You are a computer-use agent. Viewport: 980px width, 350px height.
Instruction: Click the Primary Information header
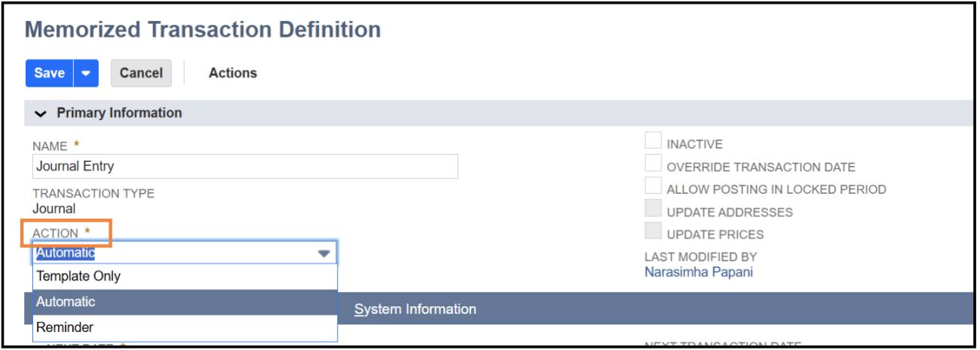[120, 112]
